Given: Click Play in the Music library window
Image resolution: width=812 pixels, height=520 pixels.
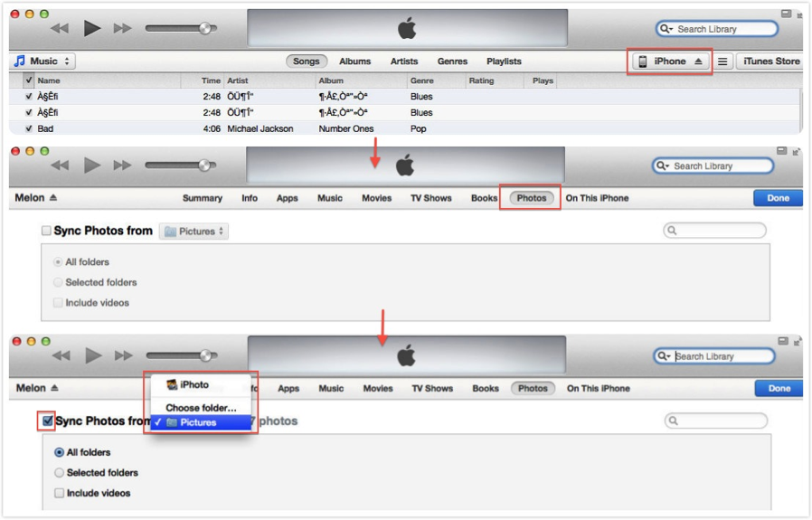Looking at the screenshot, I should click(92, 28).
